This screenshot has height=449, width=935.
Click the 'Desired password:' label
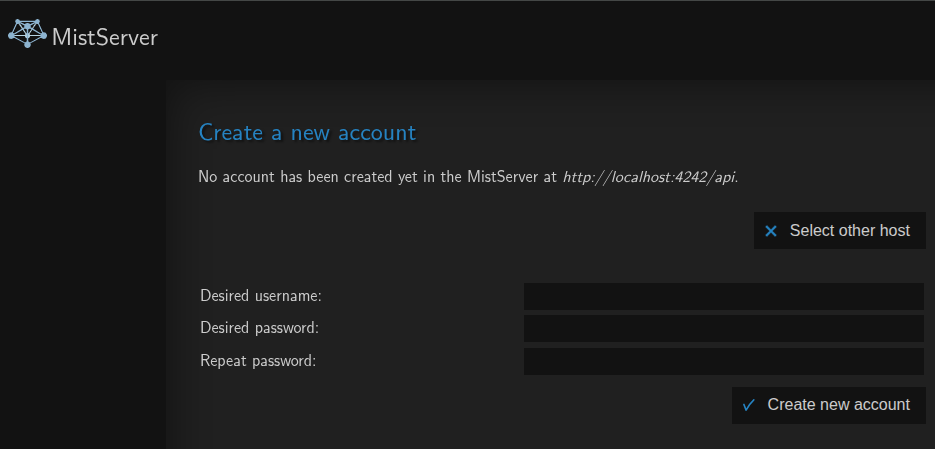coord(259,328)
